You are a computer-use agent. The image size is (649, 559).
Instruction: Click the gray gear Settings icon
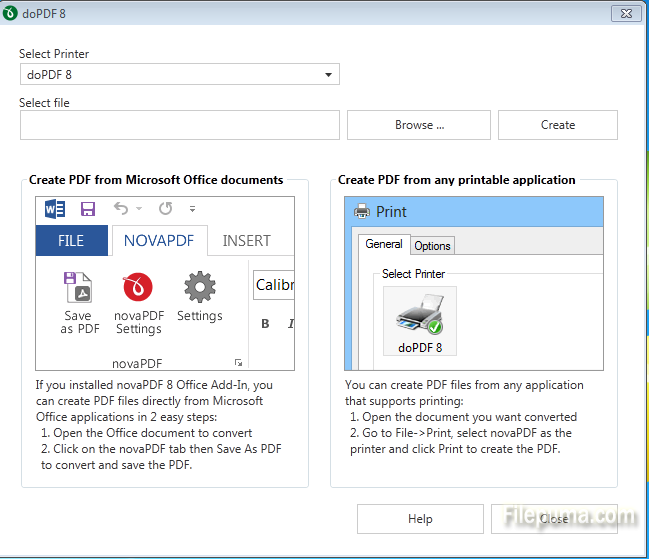(x=199, y=288)
